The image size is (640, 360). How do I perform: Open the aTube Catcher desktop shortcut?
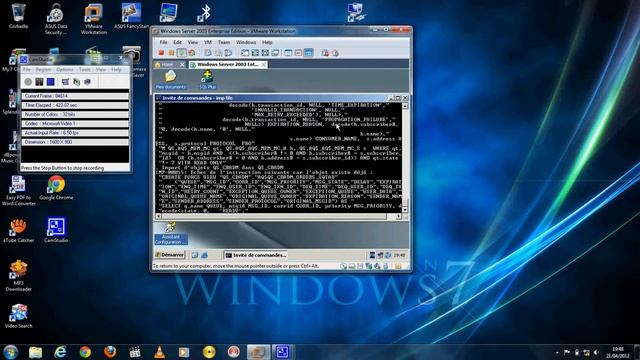click(x=18, y=231)
